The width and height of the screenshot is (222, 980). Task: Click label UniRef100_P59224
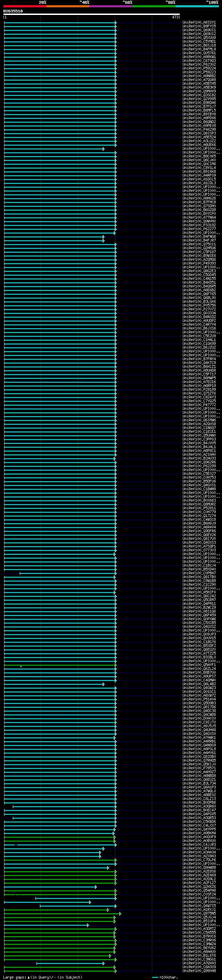[x=199, y=68]
